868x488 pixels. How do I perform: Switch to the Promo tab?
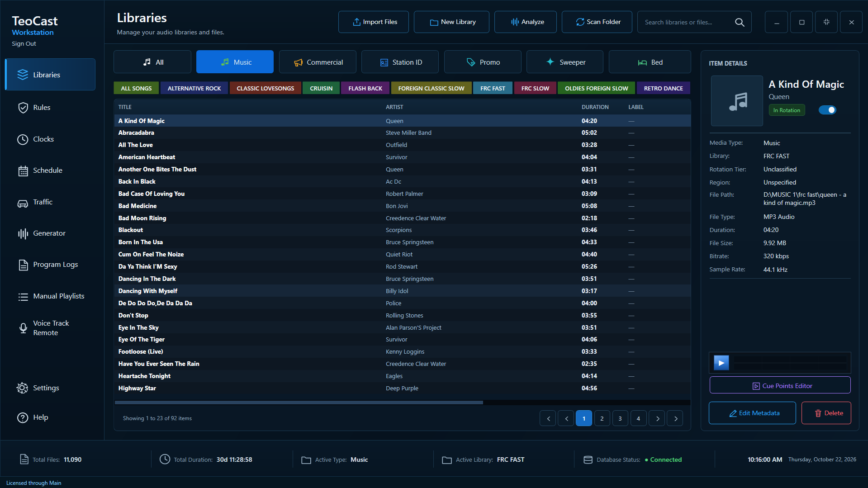[483, 62]
